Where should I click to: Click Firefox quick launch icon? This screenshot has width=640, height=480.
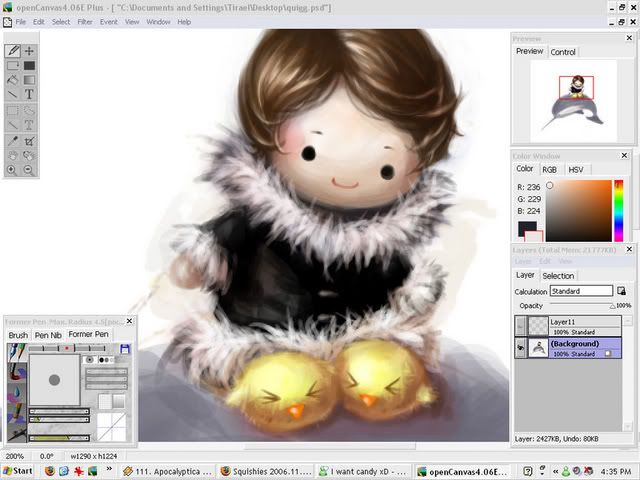click(x=50, y=471)
